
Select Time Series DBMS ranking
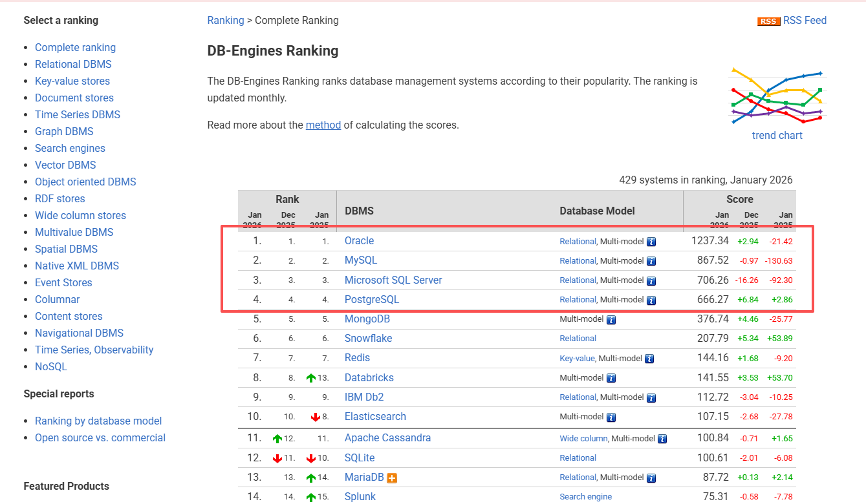point(78,114)
